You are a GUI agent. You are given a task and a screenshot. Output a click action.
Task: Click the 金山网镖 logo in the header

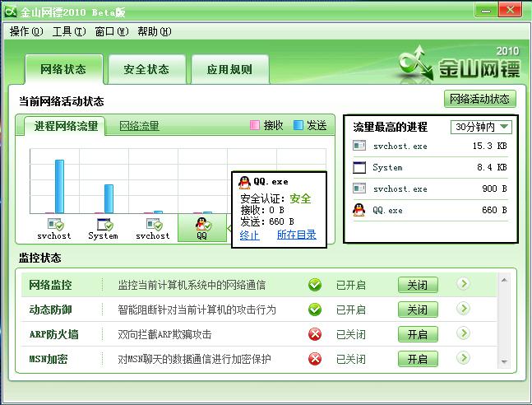point(459,64)
